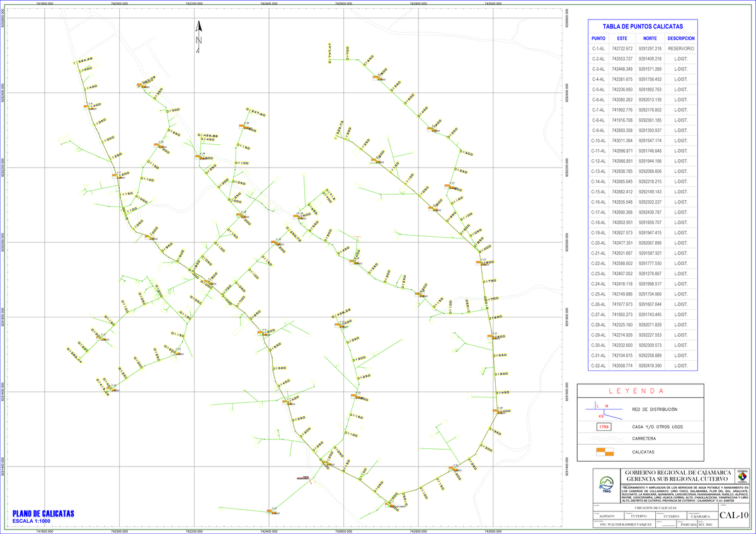This screenshot has height=534, width=756.
Task: Click the 1799 house legend box
Action: [605, 426]
